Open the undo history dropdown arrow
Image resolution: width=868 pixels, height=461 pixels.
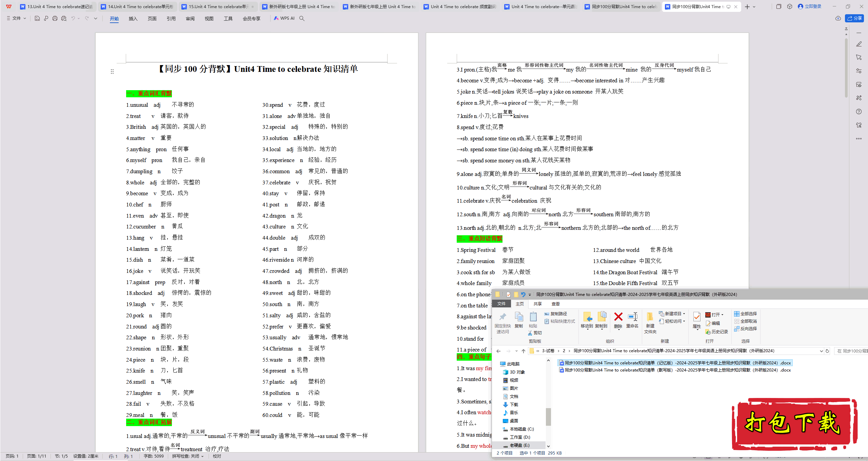(x=79, y=18)
